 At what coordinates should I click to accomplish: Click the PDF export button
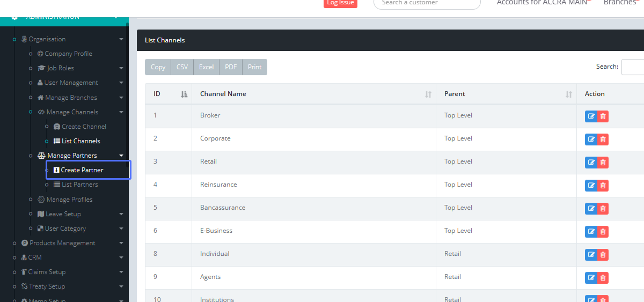point(231,67)
